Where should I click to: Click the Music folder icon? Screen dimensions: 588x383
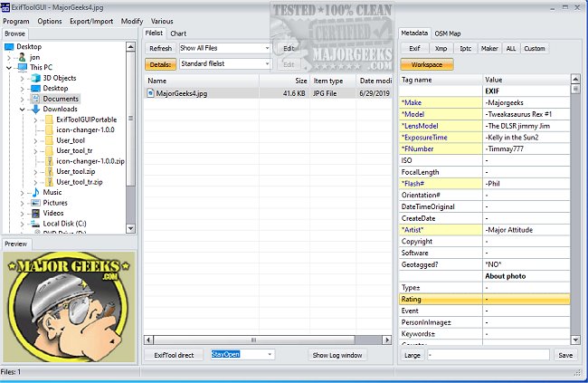coord(35,192)
